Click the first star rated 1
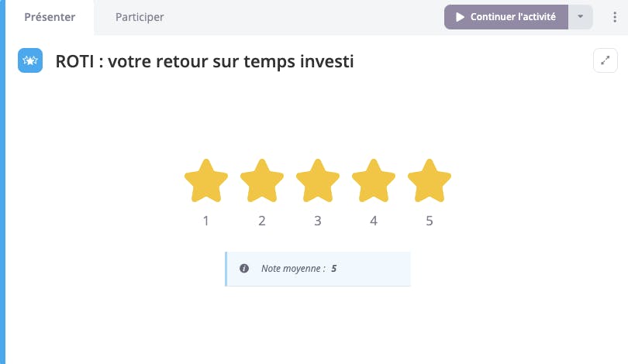Image resolution: width=628 pixels, height=364 pixels. click(206, 180)
